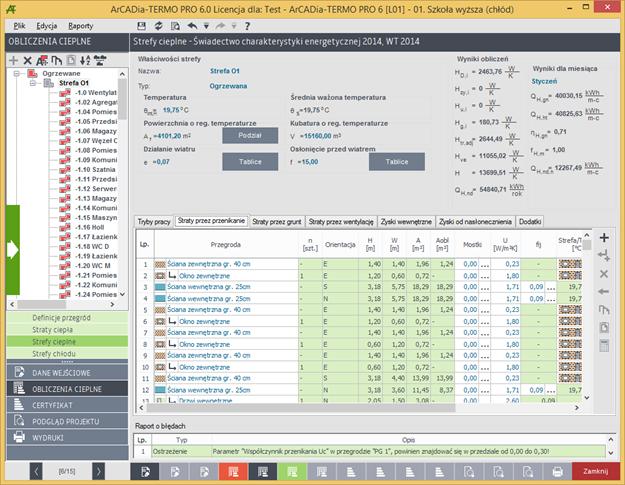Click the calculator-like table icon beside the table
This screenshot has height=485, width=625.
coord(604,346)
